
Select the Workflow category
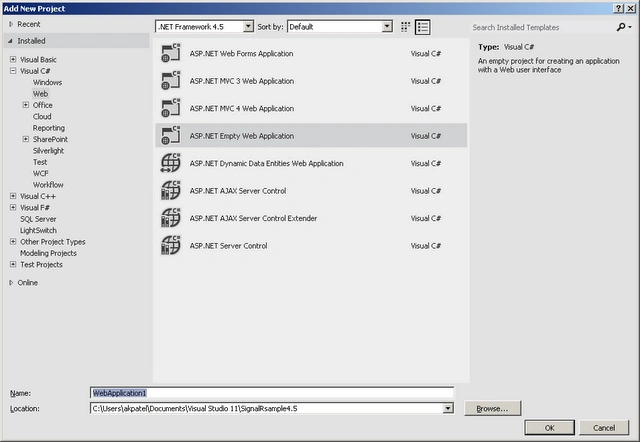click(x=48, y=185)
